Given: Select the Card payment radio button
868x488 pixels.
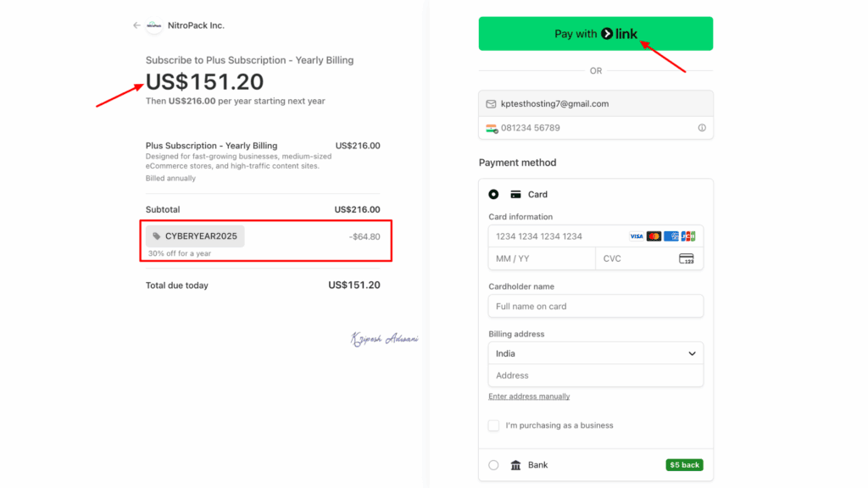Looking at the screenshot, I should point(493,194).
